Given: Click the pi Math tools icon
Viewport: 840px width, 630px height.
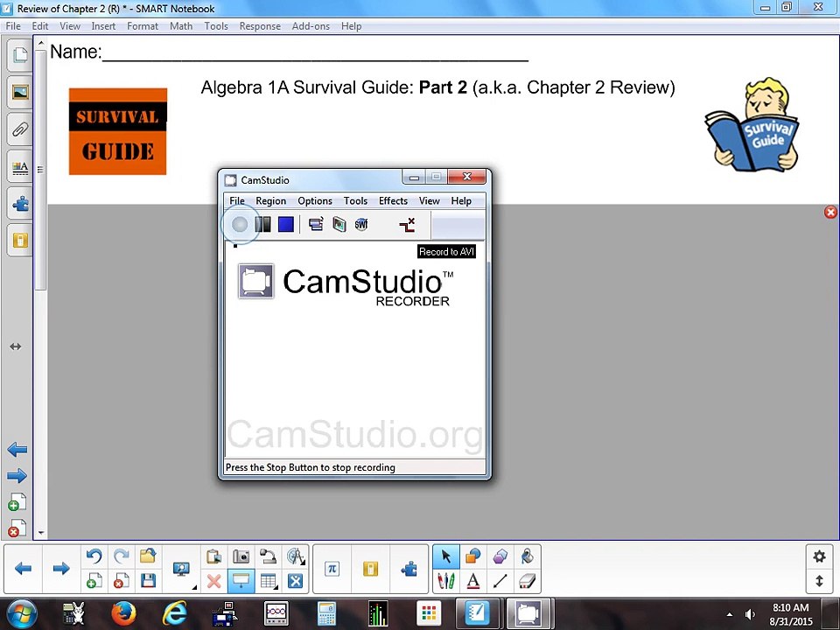Looking at the screenshot, I should 332,569.
